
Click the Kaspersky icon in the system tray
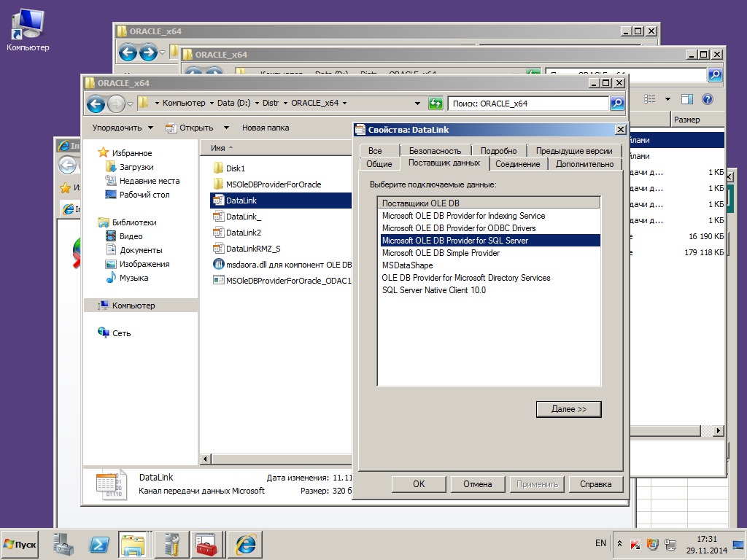[635, 544]
